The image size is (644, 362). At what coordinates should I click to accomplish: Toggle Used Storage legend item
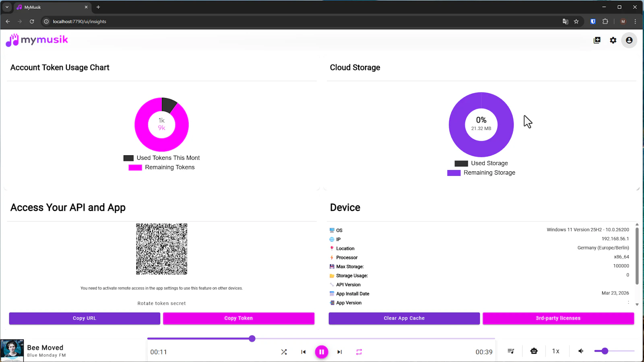[481, 163]
